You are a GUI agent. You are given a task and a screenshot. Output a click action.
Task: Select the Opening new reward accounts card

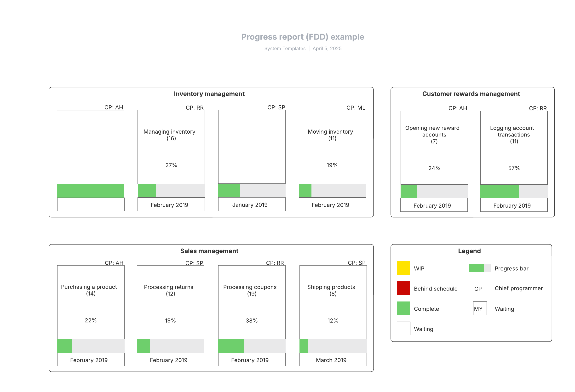(x=434, y=148)
